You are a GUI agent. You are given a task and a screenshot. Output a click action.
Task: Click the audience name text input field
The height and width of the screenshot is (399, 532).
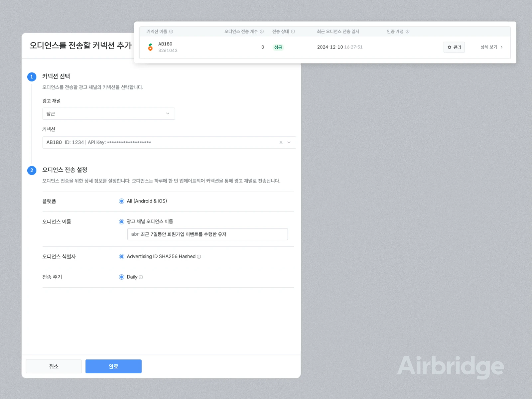click(207, 234)
